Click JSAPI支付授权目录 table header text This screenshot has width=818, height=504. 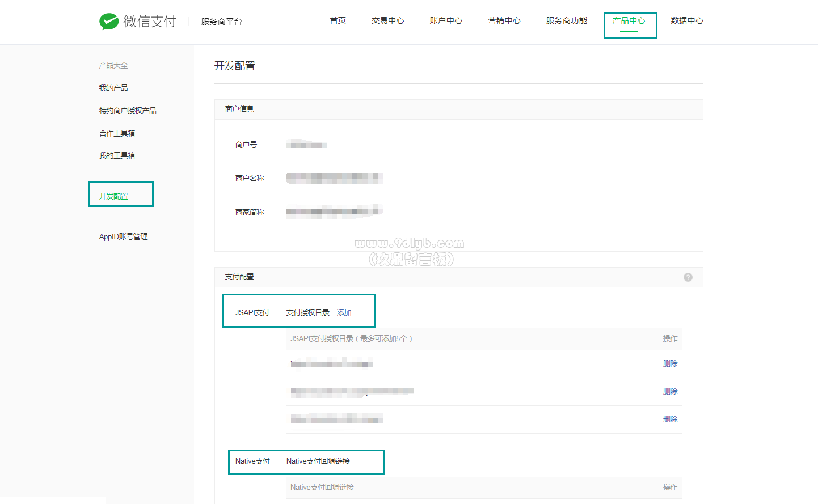click(x=351, y=338)
